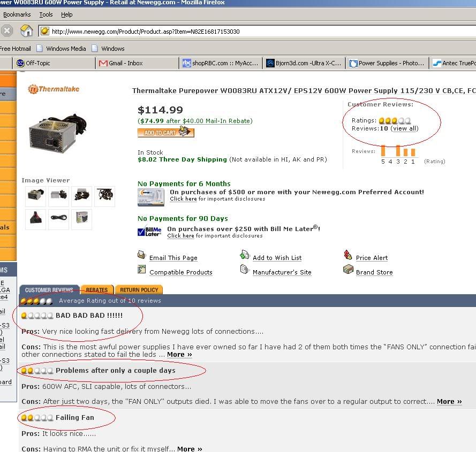
Task: Switch to the Antec TruePower tab
Action: pos(453,63)
